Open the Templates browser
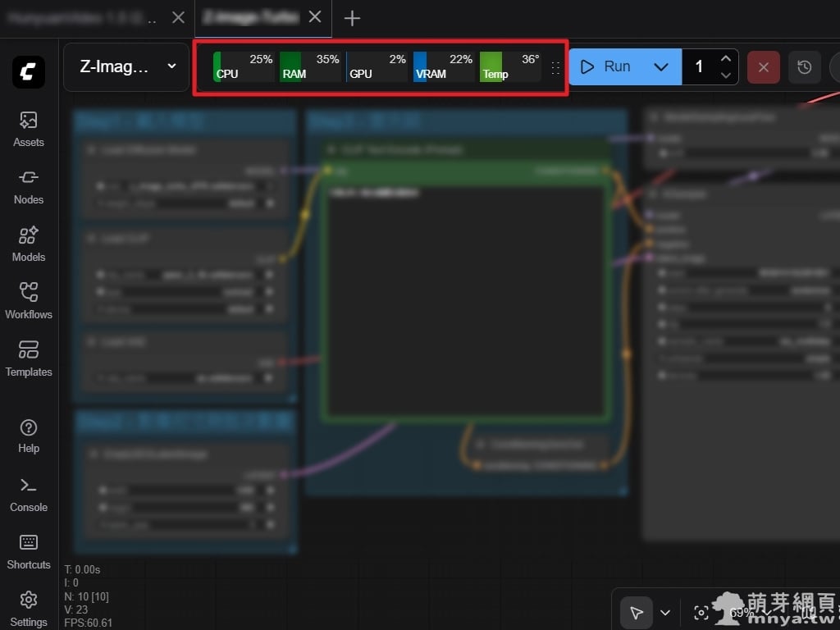The height and width of the screenshot is (630, 840). (x=29, y=358)
